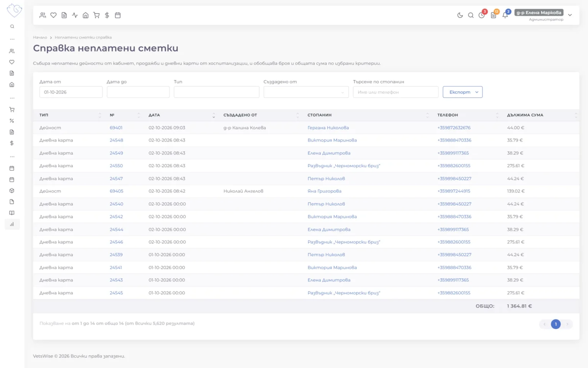
Task: Focus the Тип filter field
Action: [216, 92]
